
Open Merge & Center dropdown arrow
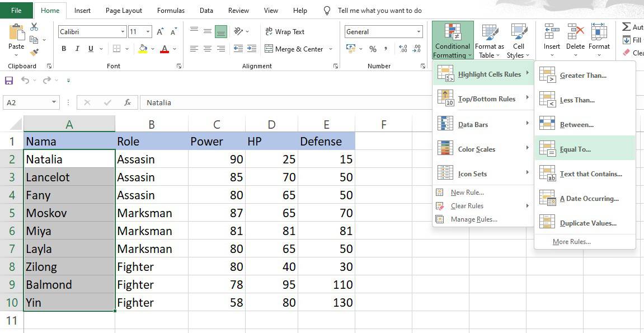coord(331,49)
